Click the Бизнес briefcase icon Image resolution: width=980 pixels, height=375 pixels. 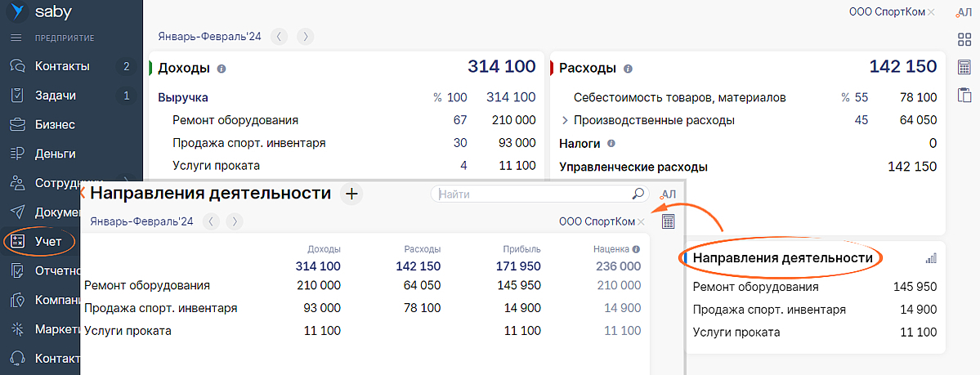click(x=16, y=125)
